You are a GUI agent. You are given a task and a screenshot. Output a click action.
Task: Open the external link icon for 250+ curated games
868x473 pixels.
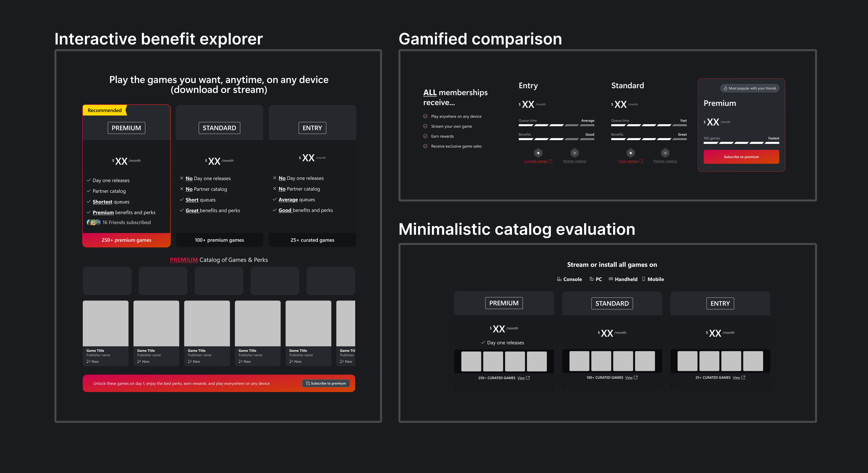[x=528, y=378]
